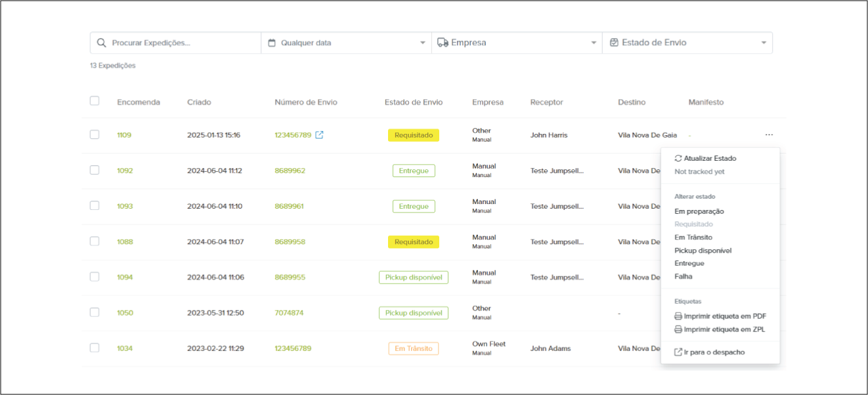Click the refresh icon for Atualizar Estado
The height and width of the screenshot is (395, 868).
click(678, 159)
